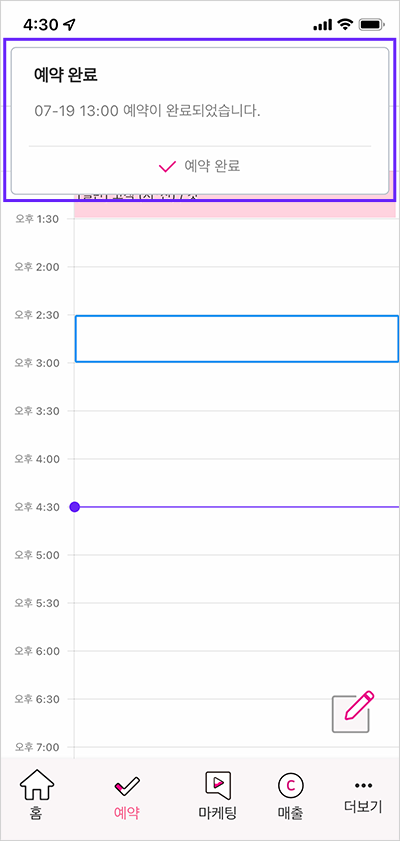Tap the 오후 5:00 time label

click(x=37, y=555)
